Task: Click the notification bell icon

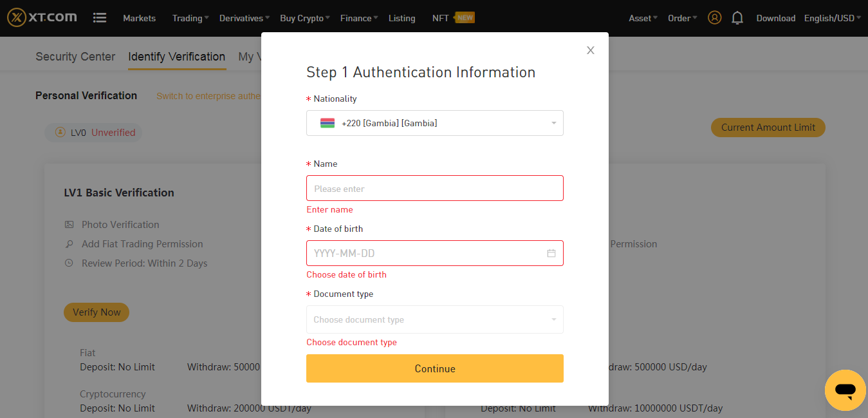Action: pyautogui.click(x=737, y=17)
